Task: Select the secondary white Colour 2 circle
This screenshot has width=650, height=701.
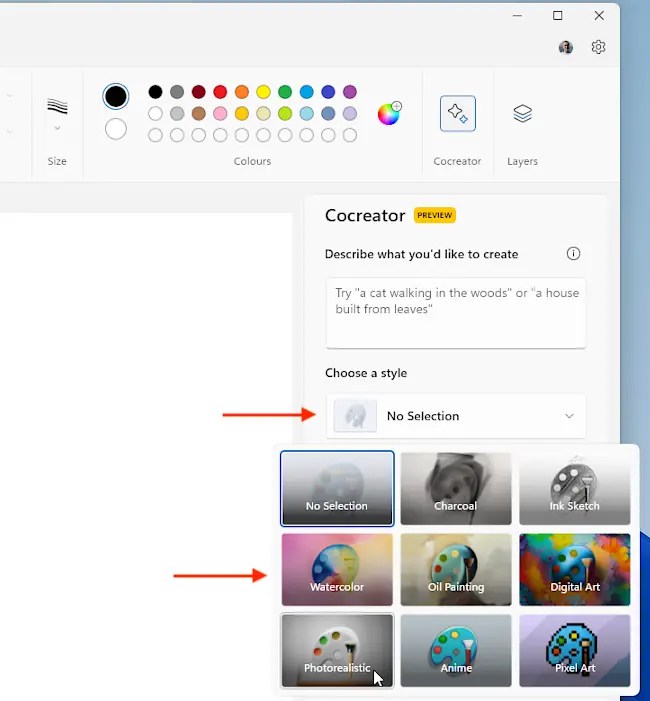Action: [x=116, y=129]
